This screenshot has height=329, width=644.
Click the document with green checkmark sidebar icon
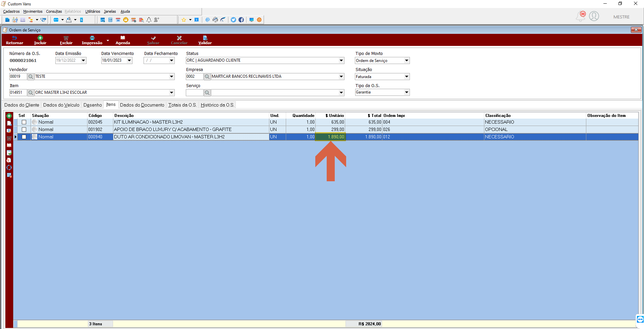[x=9, y=153]
